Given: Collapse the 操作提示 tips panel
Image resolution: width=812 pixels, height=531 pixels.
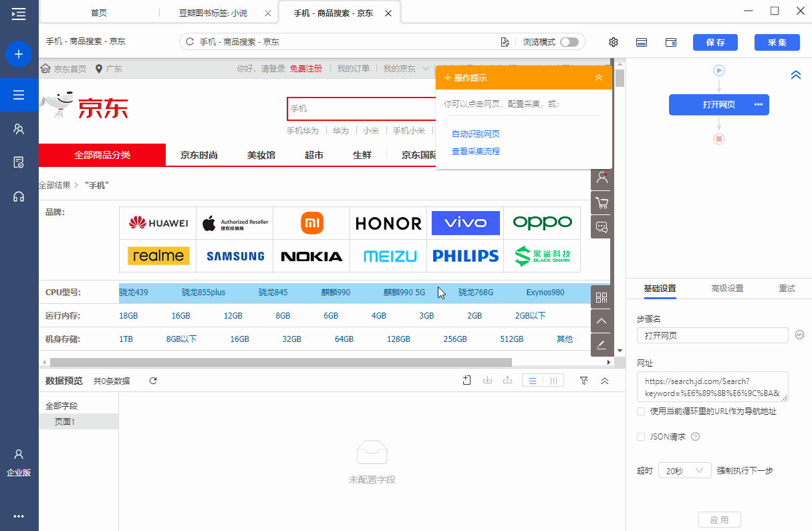Looking at the screenshot, I should [x=599, y=78].
